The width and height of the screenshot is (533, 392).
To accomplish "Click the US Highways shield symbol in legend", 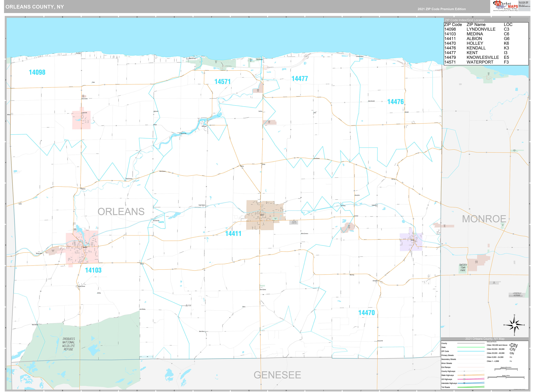I will [464, 379].
